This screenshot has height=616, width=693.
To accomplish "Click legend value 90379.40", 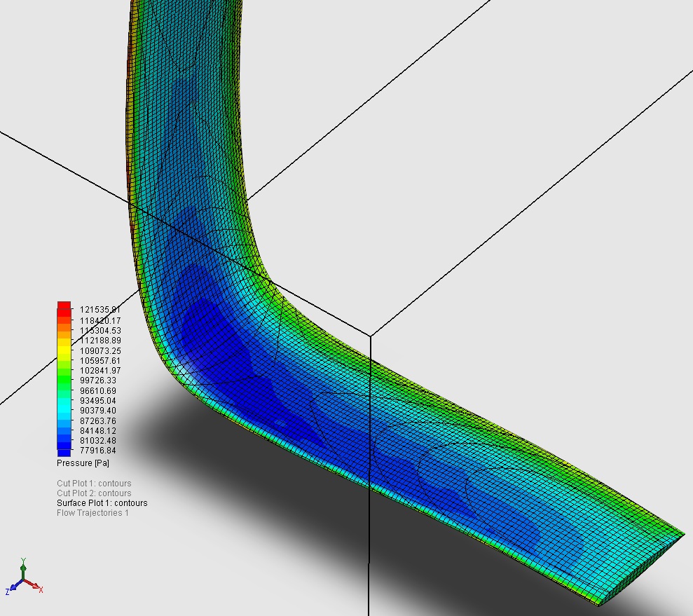I will tap(98, 410).
